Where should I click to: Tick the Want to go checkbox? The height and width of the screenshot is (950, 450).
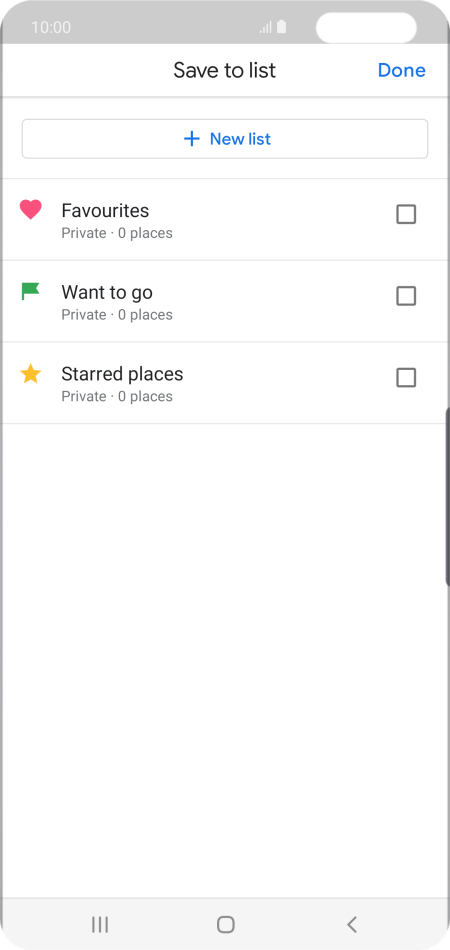(406, 296)
